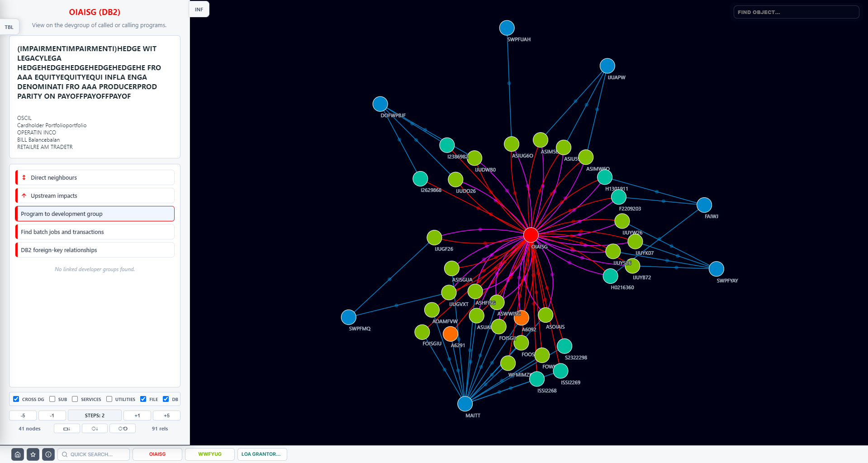Increase steps by five

point(166,415)
